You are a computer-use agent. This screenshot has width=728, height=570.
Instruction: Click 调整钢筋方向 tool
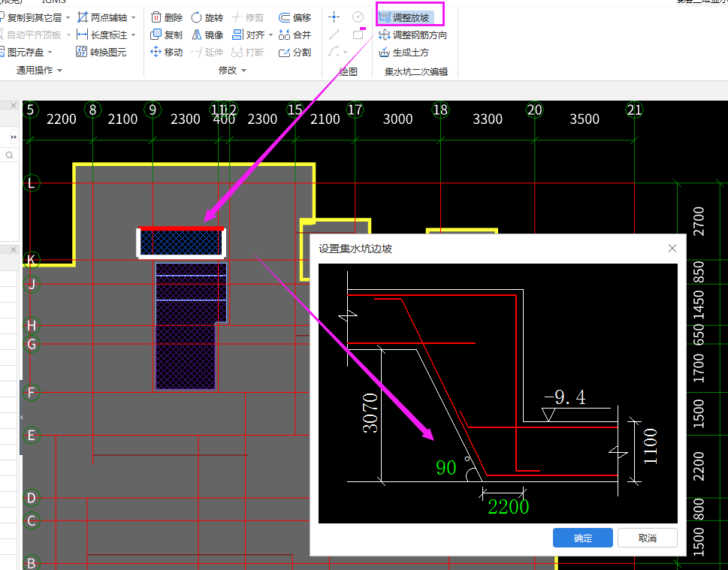click(x=412, y=35)
